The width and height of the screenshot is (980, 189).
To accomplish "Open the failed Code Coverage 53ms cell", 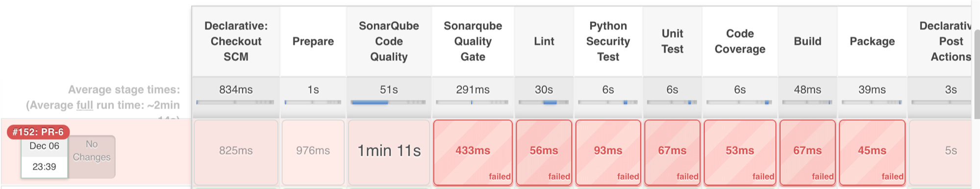I will (740, 152).
